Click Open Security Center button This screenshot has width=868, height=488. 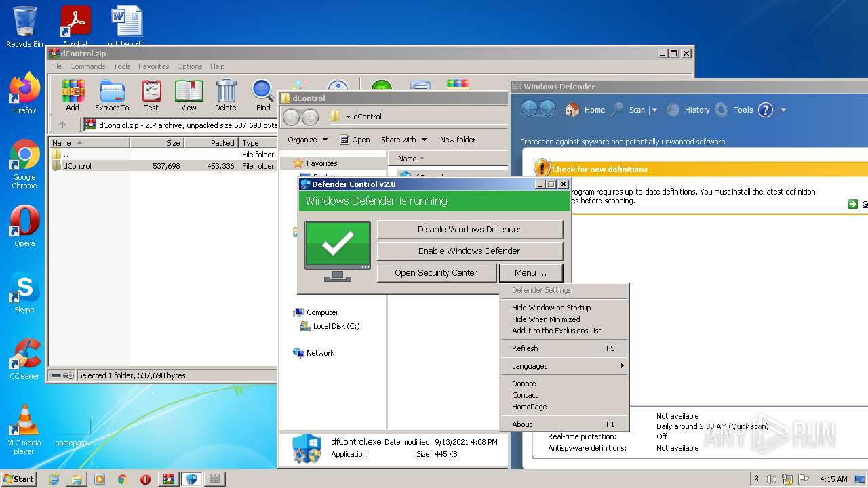click(436, 272)
